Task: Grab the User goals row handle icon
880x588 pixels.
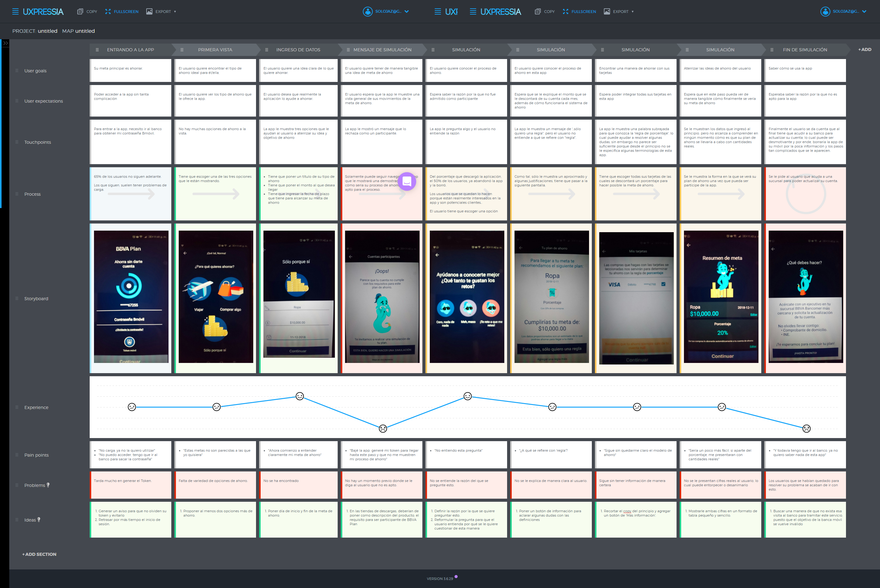Action: 16,70
